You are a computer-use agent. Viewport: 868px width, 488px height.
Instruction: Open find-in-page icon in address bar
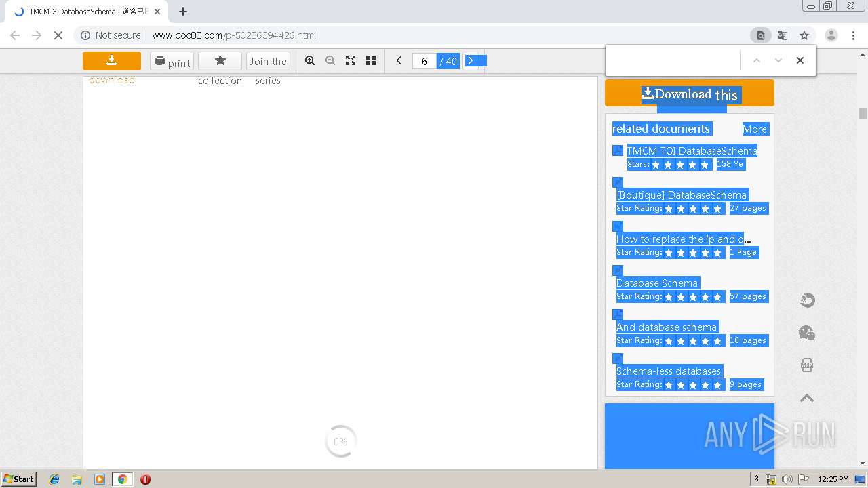pos(761,35)
